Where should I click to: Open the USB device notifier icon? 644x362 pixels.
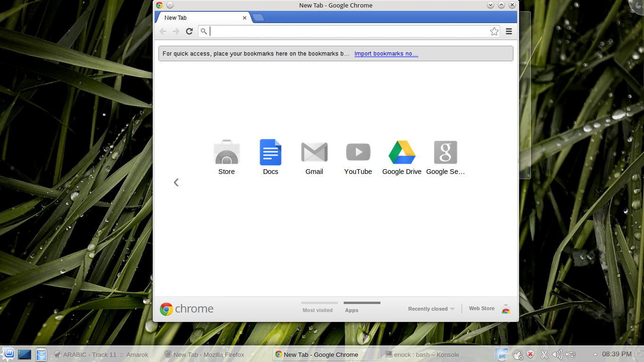pos(570,354)
